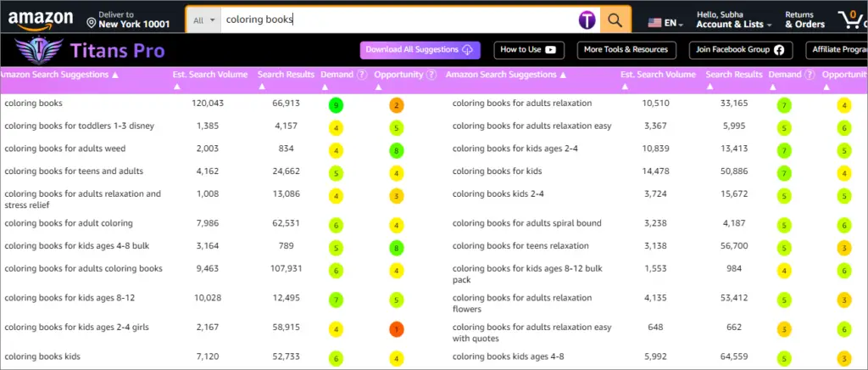Screen dimensions: 868x370
Task: Select the 'coloring books for kids' suggestion
Action: 497,171
